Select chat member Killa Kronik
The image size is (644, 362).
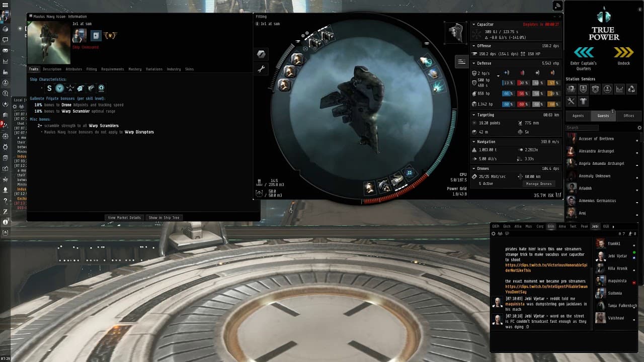(x=616, y=268)
